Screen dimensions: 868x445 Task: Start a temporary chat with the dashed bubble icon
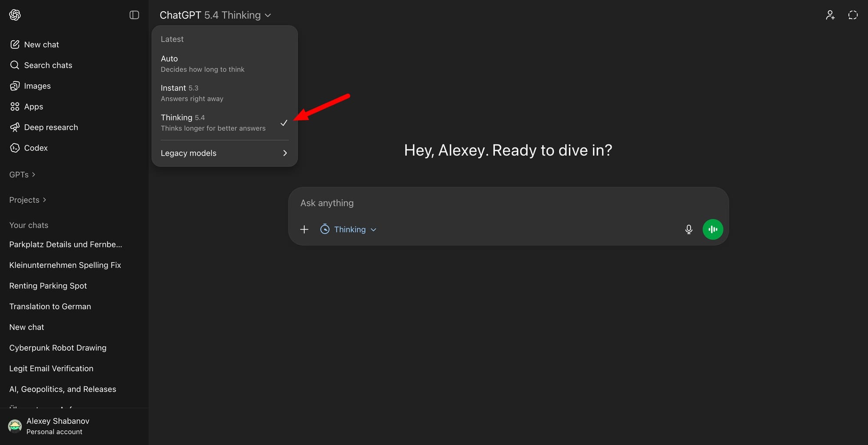pos(853,15)
